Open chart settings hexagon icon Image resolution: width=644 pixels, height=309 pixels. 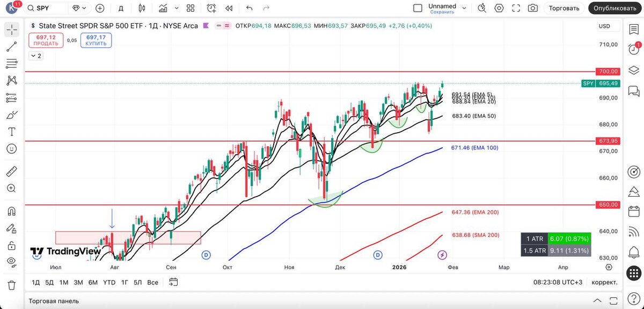tap(500, 8)
